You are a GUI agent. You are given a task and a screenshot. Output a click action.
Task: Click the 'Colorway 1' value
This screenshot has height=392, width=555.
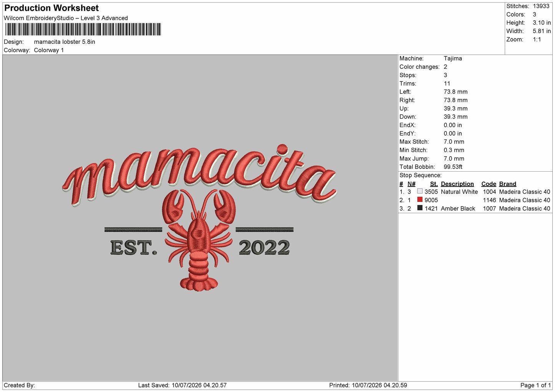(x=49, y=50)
